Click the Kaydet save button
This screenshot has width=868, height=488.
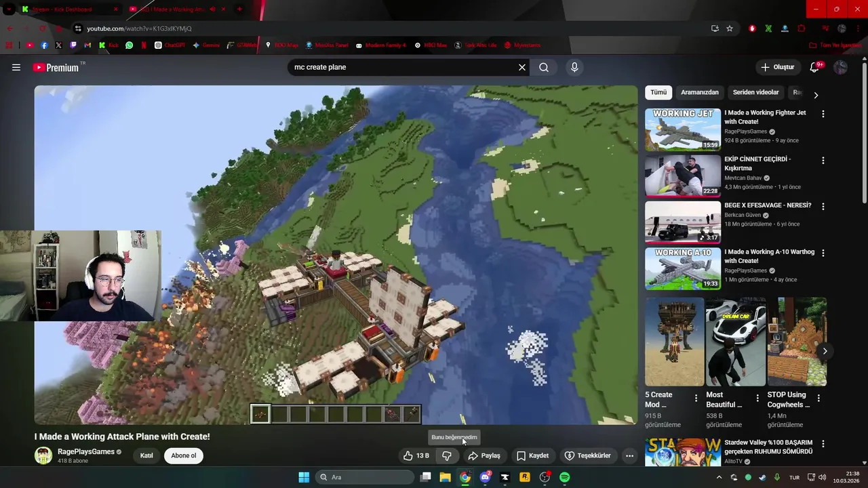coord(533,455)
